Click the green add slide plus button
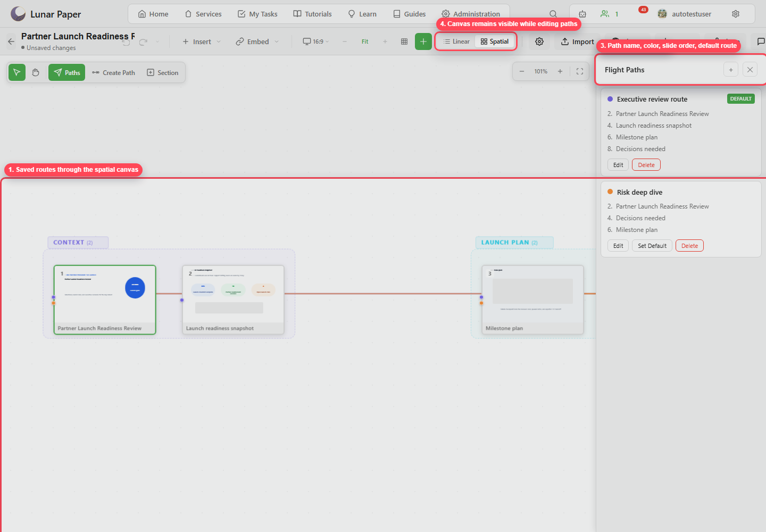The image size is (766, 532). click(x=423, y=41)
